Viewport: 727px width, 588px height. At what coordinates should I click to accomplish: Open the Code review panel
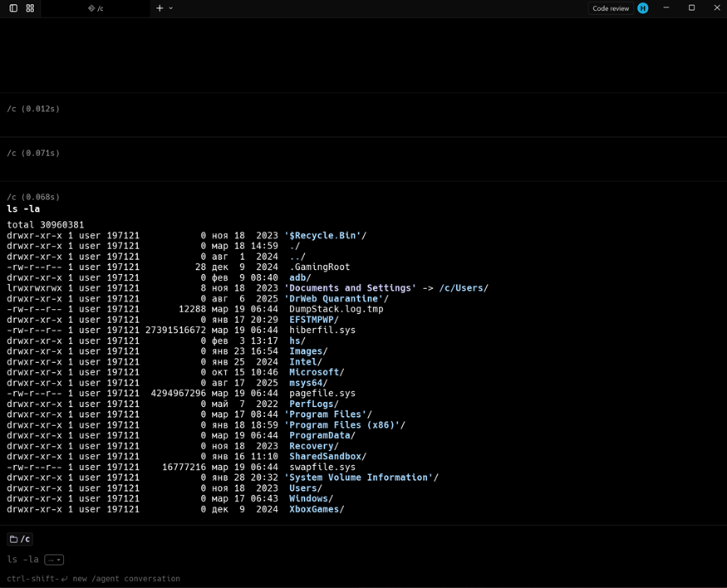click(x=611, y=8)
